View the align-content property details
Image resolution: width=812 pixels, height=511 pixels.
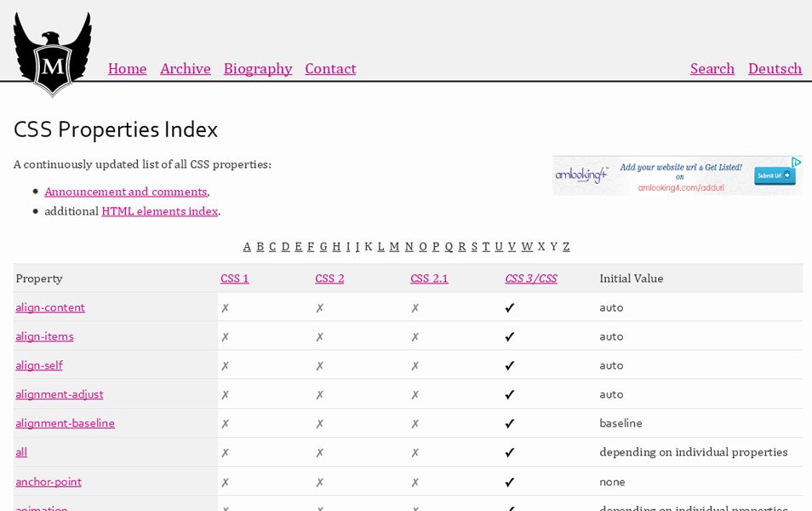click(49, 307)
